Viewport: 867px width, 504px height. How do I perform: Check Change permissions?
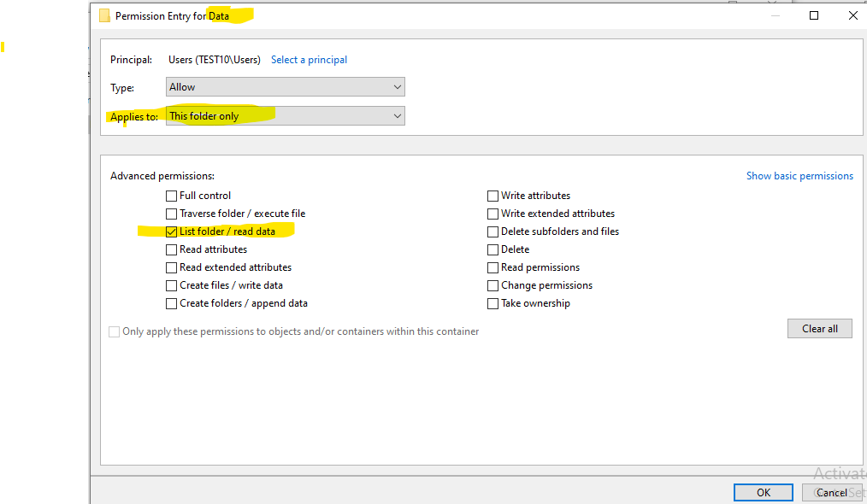[x=492, y=284]
